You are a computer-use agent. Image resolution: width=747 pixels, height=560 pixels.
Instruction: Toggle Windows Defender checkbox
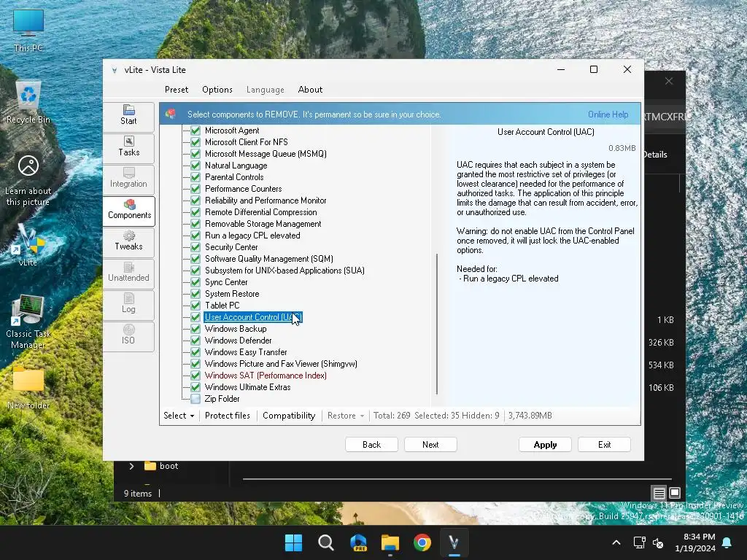(196, 340)
